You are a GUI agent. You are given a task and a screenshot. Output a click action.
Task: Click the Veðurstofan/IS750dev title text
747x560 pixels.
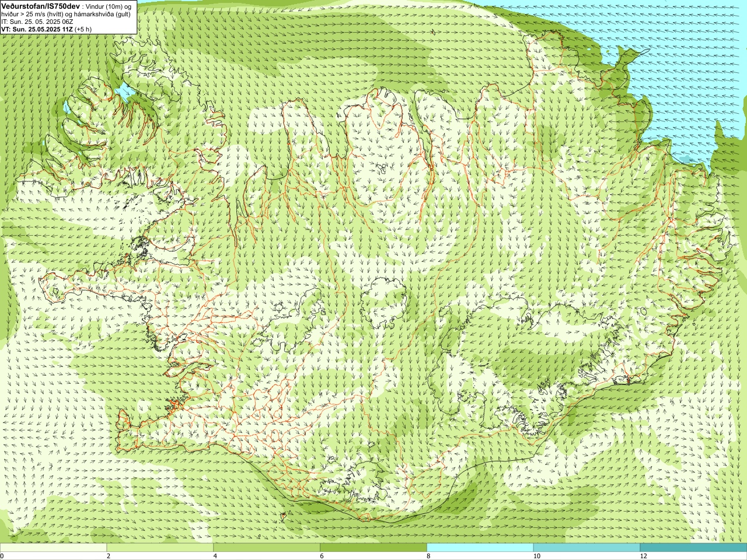tap(40, 6)
